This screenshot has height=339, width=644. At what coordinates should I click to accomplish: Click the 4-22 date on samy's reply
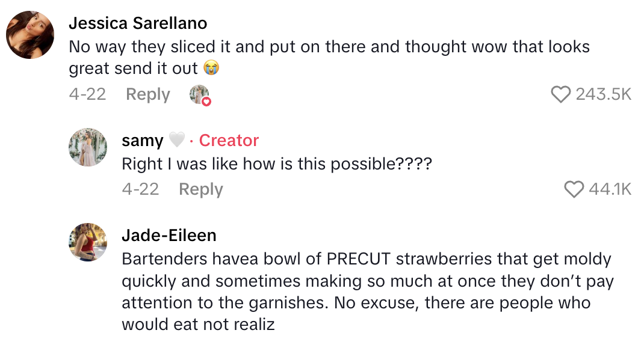point(140,189)
